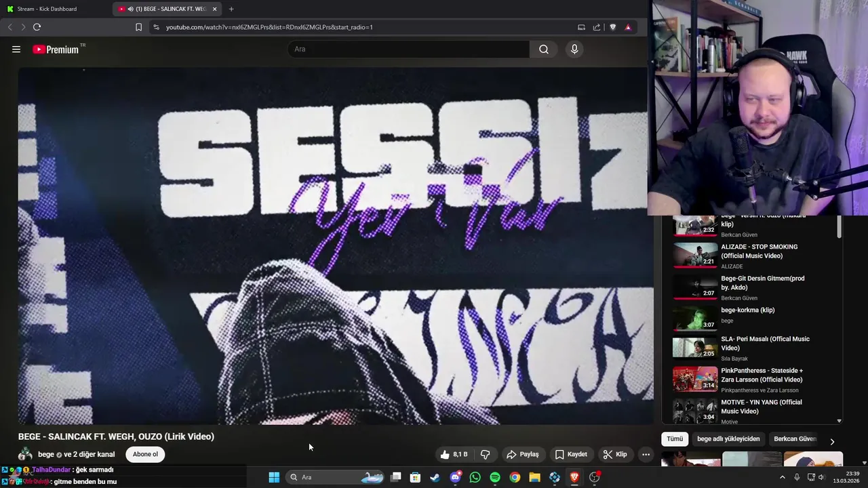Click the playlist panel scrollbar thumb
The width and height of the screenshot is (868, 488).
[x=839, y=227]
